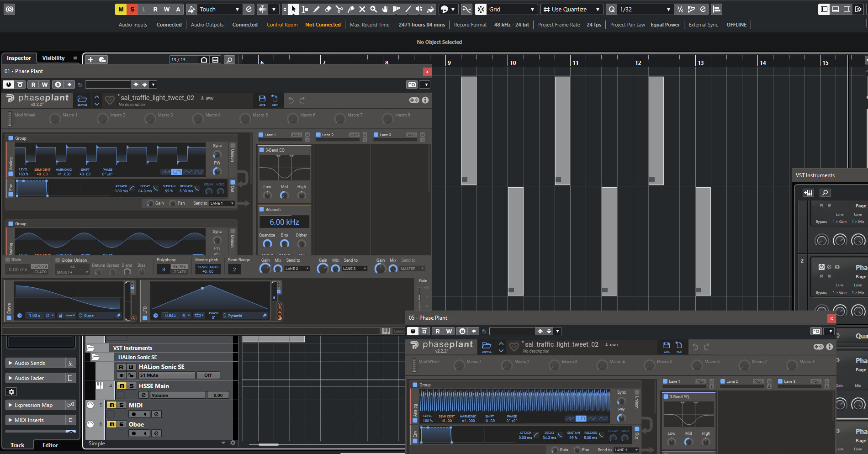Viewport: 868px width, 454px height.
Task: Switch to the Visibility tab
Action: point(53,58)
